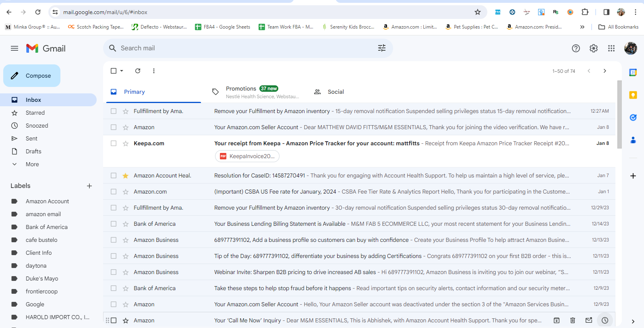644x328 pixels.
Task: Open Google Keep side panel
Action: point(633,95)
